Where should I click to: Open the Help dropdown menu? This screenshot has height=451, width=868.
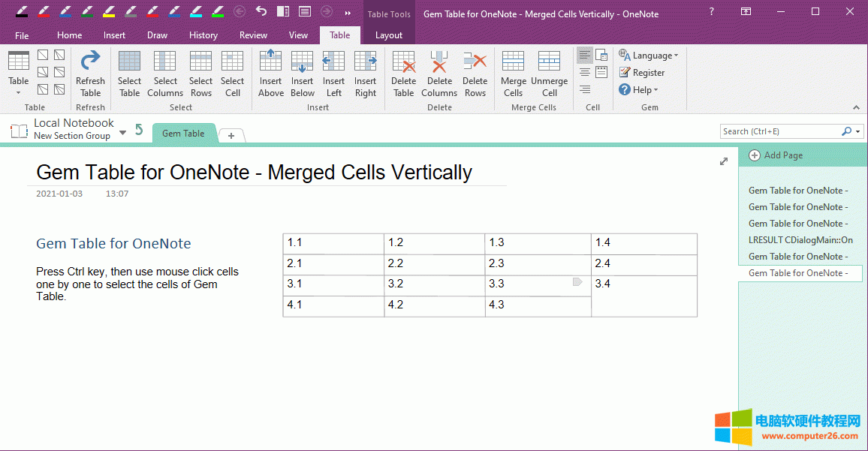(x=639, y=89)
